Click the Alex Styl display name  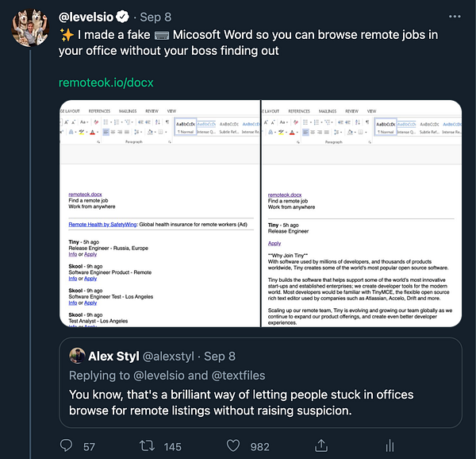pos(115,356)
